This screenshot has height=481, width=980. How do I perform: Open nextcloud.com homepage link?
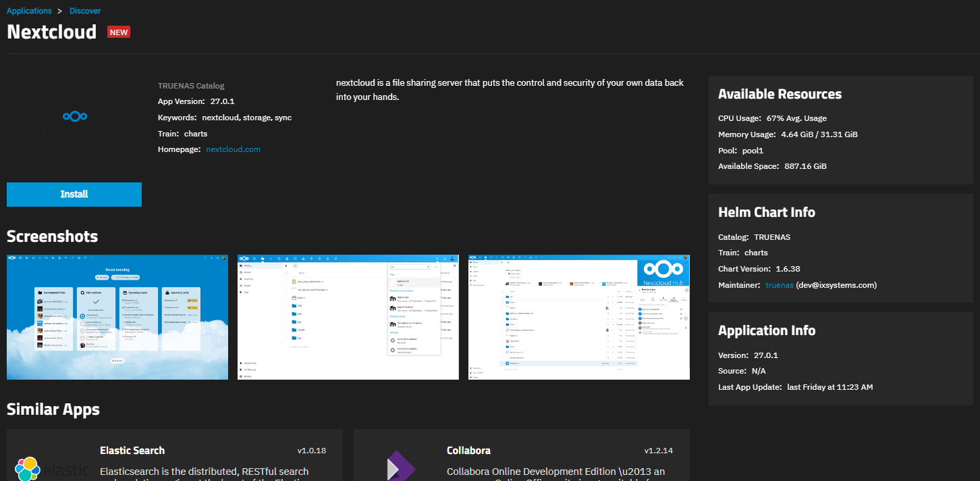tap(233, 149)
